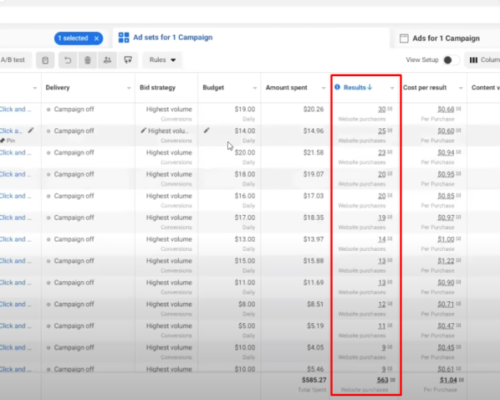500x400 pixels.
Task: Click the total spent value $585.27
Action: pyautogui.click(x=314, y=380)
